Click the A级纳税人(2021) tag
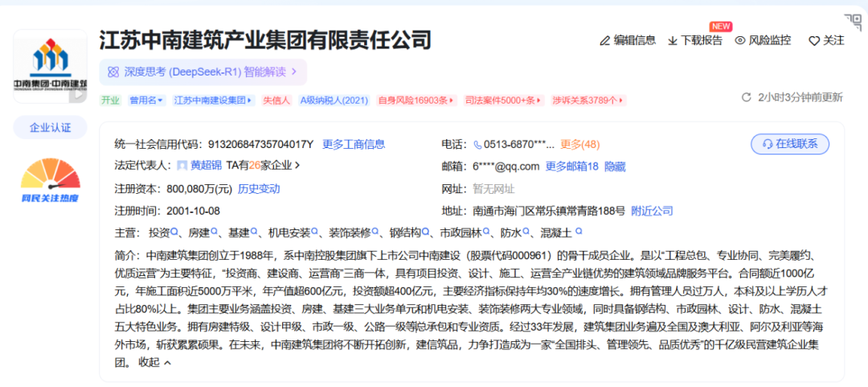 [334, 101]
